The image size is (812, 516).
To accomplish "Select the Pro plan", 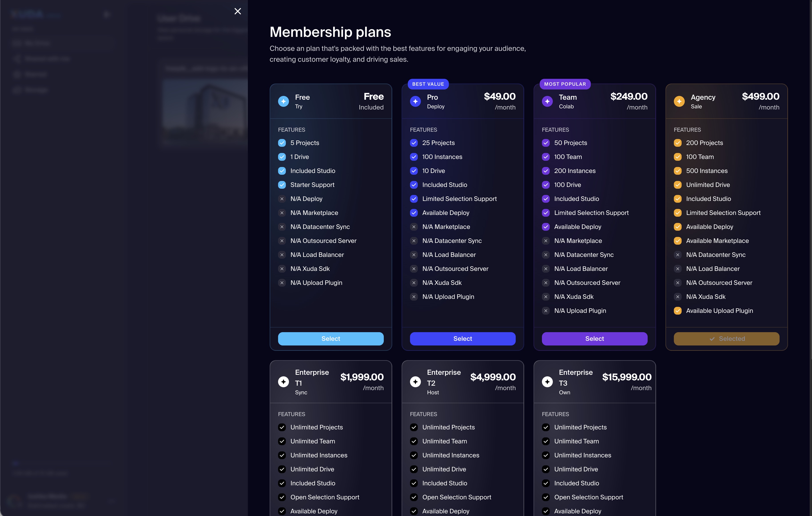I will pyautogui.click(x=462, y=339).
